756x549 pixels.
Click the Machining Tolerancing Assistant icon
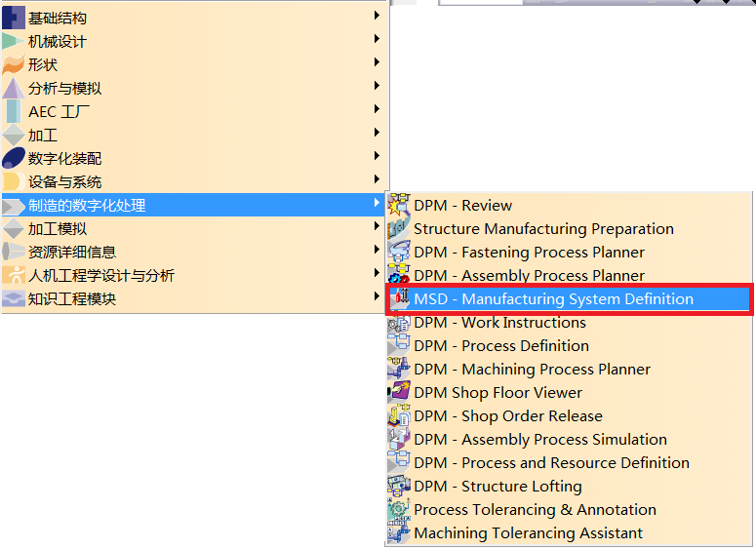tap(399, 532)
